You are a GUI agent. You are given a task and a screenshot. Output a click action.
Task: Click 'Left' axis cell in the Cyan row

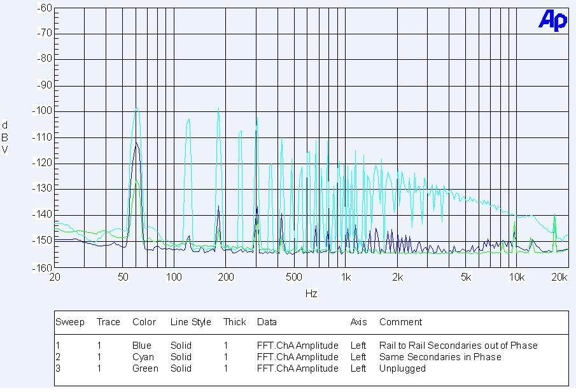[358, 357]
